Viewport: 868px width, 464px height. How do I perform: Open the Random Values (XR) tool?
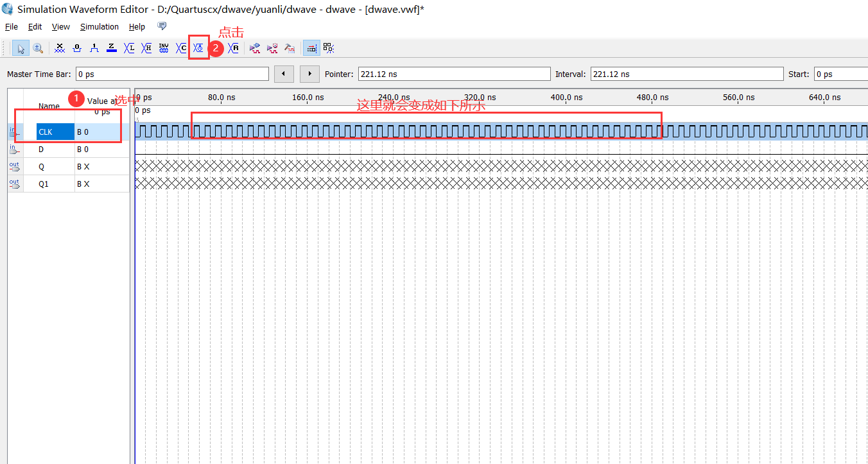(x=233, y=48)
